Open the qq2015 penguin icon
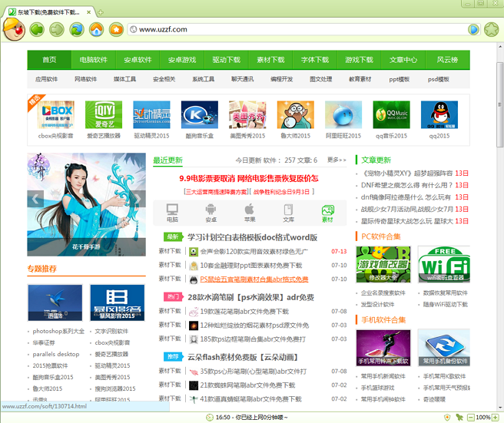The image size is (504, 423). (x=439, y=114)
